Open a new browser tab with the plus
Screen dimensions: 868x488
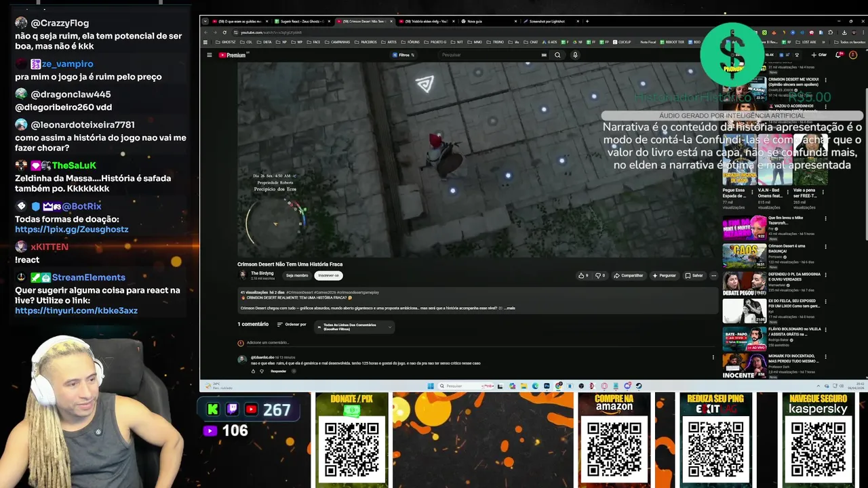tap(587, 21)
